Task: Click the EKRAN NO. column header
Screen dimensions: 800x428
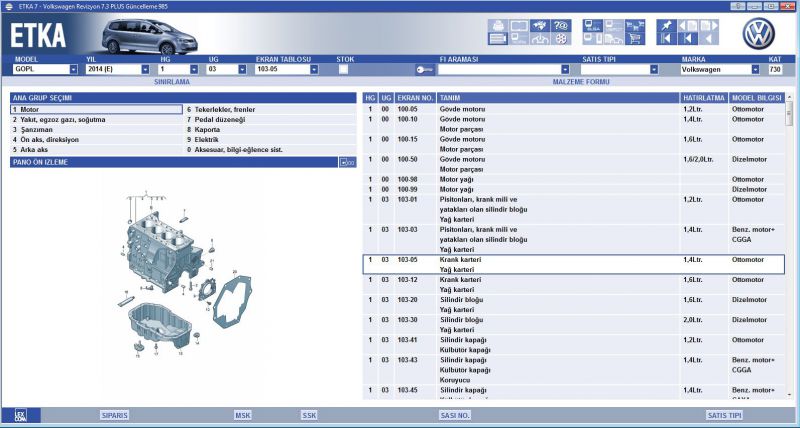Action: (x=415, y=97)
